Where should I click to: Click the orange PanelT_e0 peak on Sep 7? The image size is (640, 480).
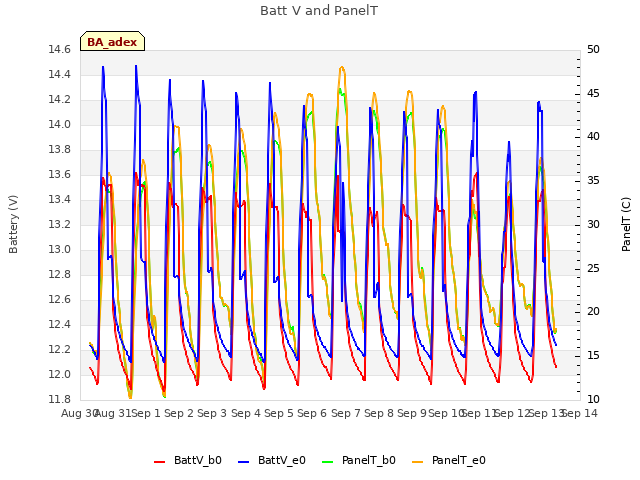point(342,67)
